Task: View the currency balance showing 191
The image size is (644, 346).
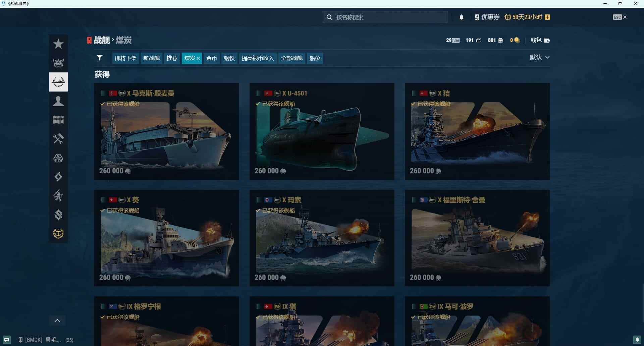Action: point(473,40)
